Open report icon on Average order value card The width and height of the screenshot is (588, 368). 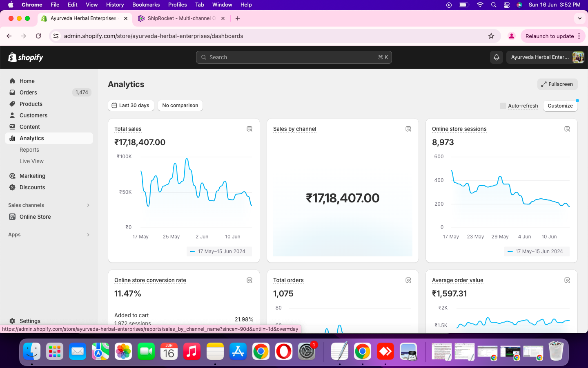click(x=567, y=280)
